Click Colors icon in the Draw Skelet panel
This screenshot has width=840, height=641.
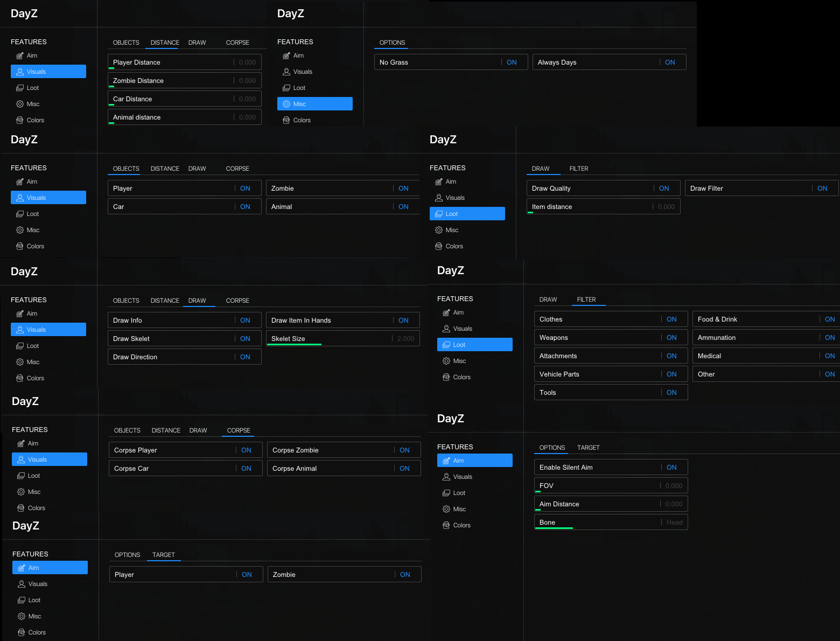click(x=20, y=378)
